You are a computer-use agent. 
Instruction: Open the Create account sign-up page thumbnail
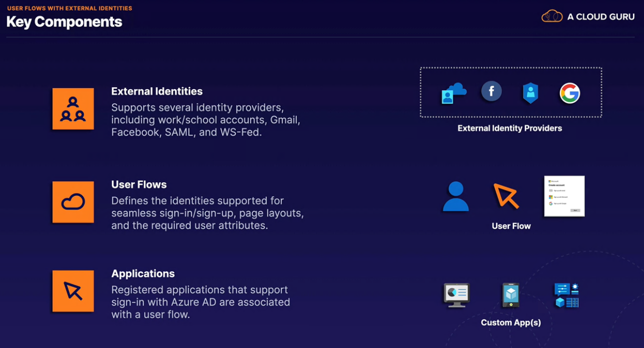pos(564,196)
